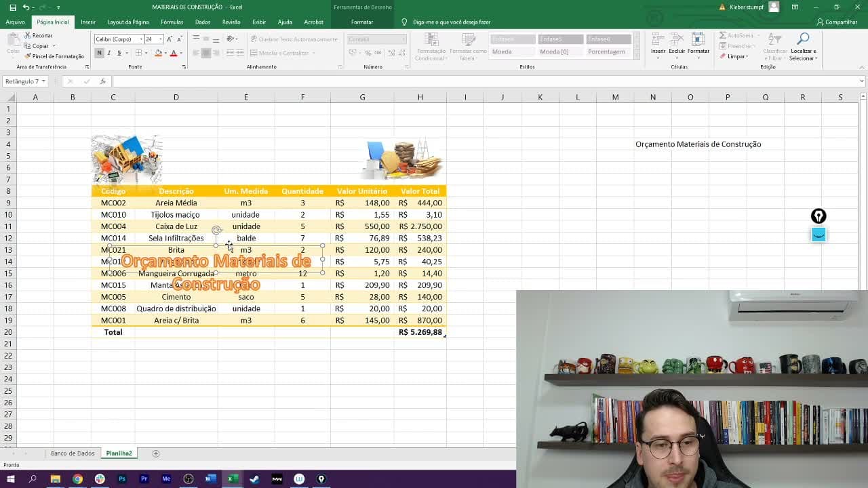The height and width of the screenshot is (488, 868).
Task: Open the Área de Transferência dialog launcher
Action: coord(87,67)
